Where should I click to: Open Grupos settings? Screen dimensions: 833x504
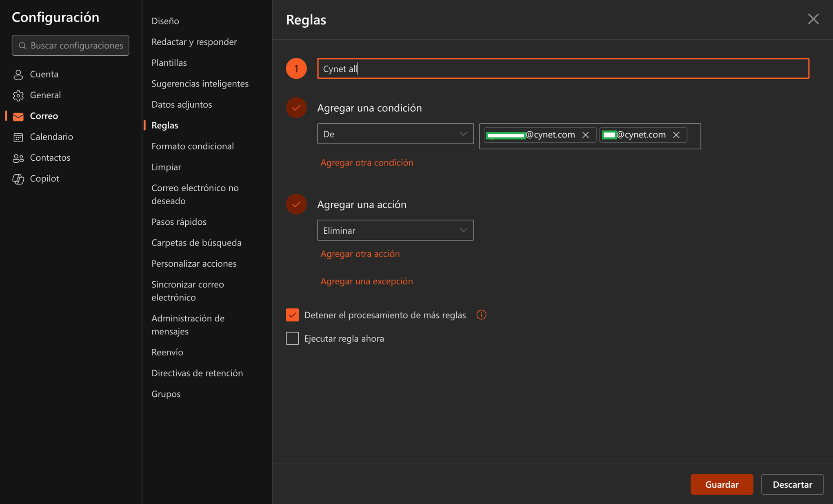166,394
